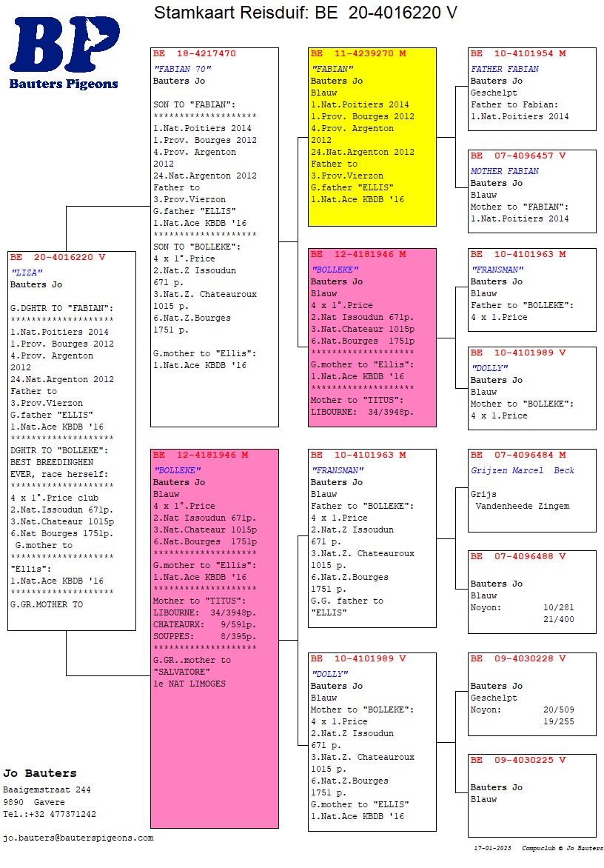This screenshot has height=868, width=604.
Task: Click ring number BE 18-4217470
Action: click(195, 54)
